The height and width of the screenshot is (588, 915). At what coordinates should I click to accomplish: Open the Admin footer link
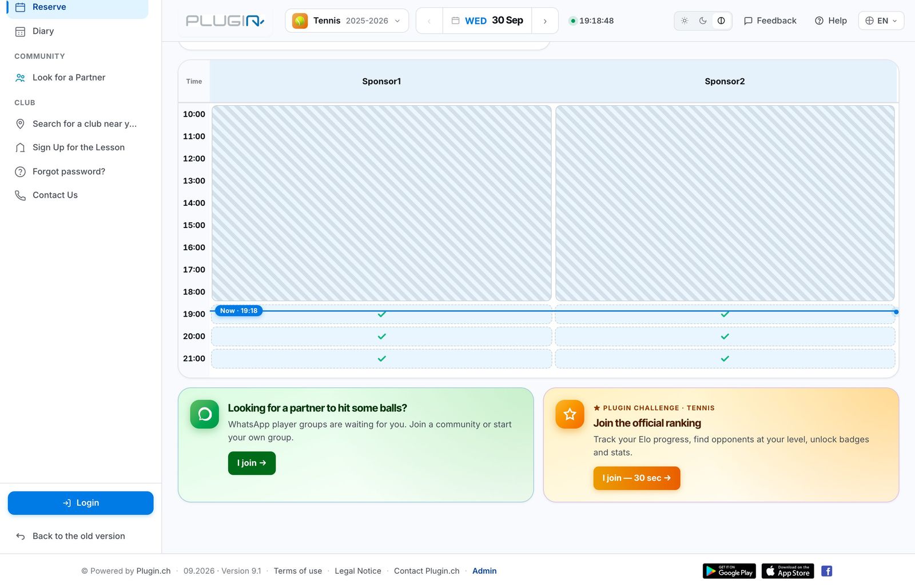tap(484, 571)
